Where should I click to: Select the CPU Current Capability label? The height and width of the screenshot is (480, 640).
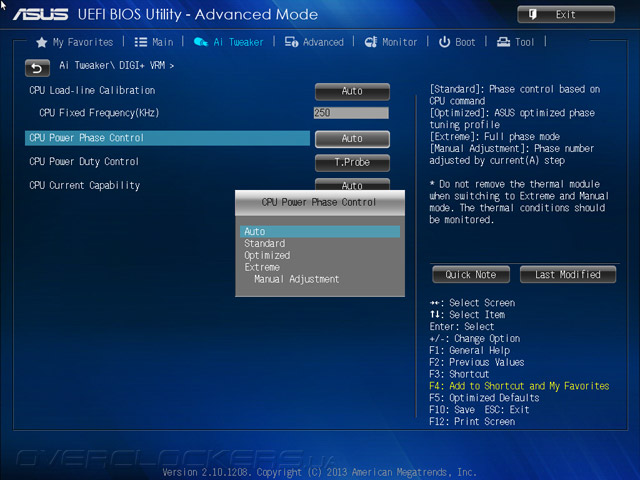(x=84, y=185)
